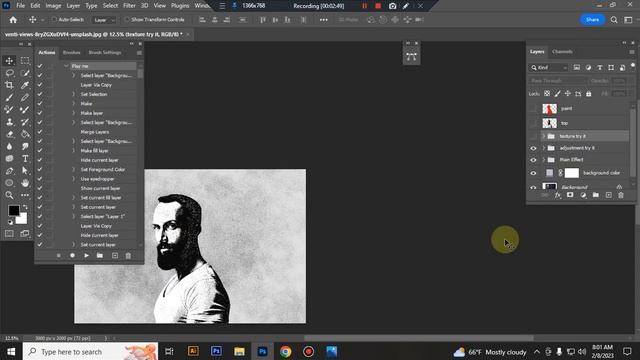This screenshot has height=360, width=640.
Task: Delete selected action with trash icon
Action: coord(128,256)
